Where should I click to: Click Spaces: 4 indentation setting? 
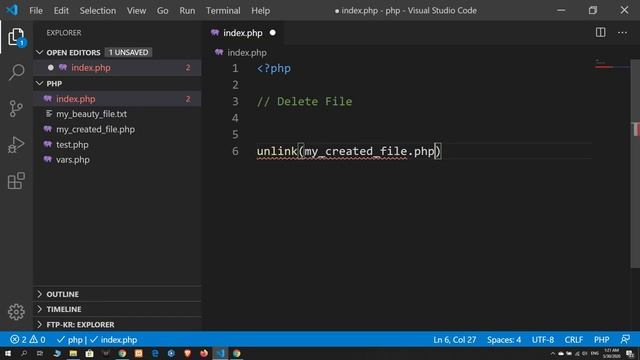tap(504, 340)
